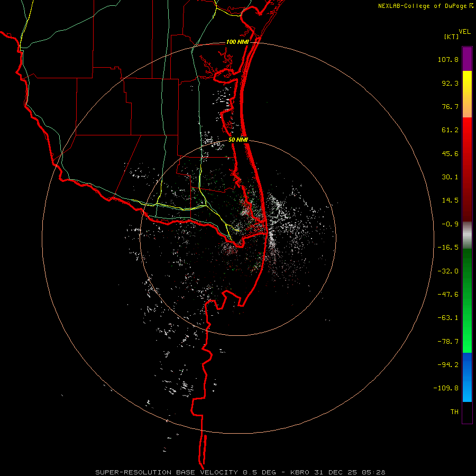
Task: Select the 76.7 velocity scale value
Action: 450,106
